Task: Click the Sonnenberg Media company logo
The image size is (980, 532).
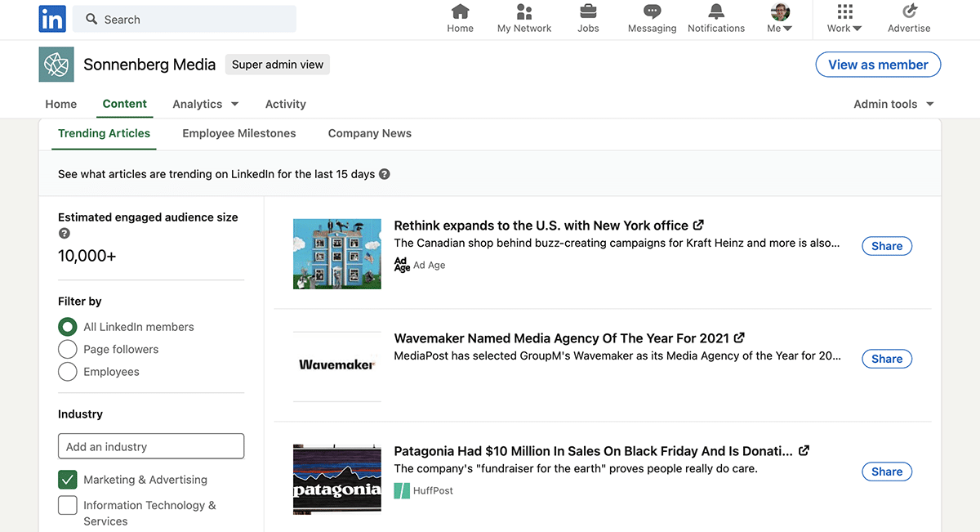Action: click(56, 65)
